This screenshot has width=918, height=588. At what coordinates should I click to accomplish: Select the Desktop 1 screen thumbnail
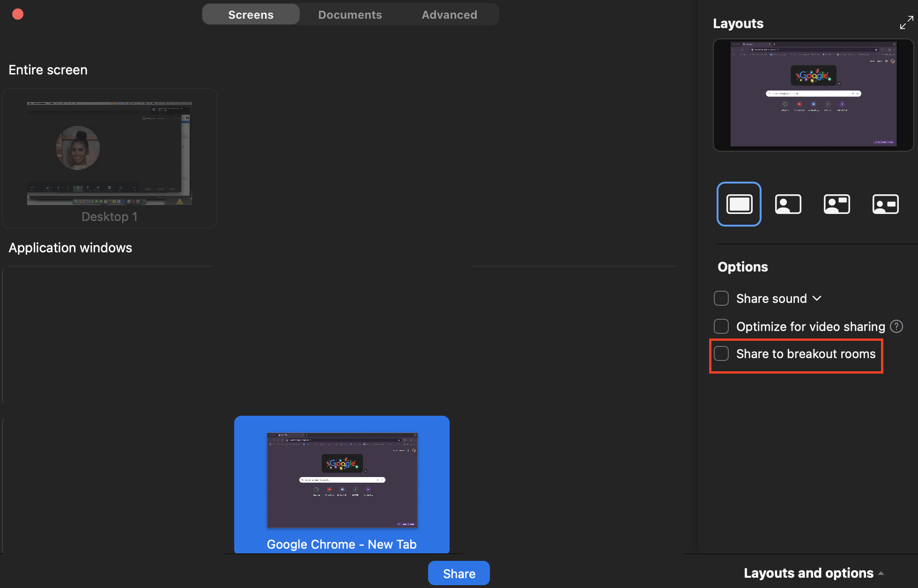110,158
